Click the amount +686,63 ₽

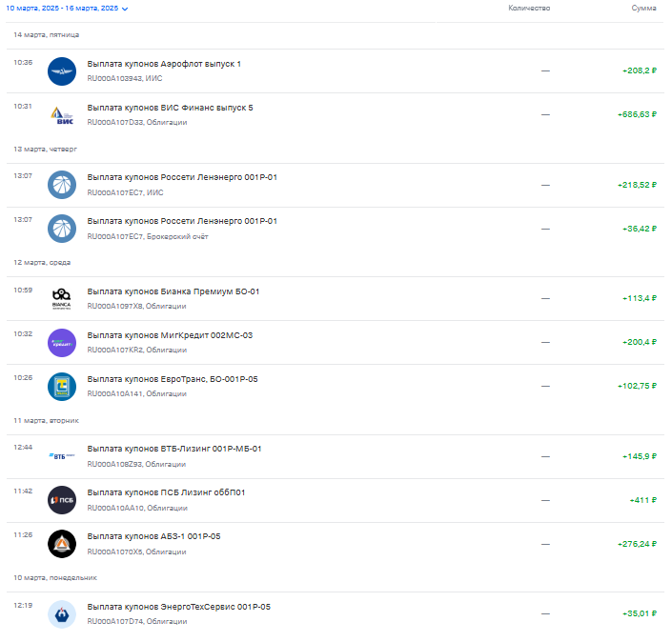pos(637,114)
